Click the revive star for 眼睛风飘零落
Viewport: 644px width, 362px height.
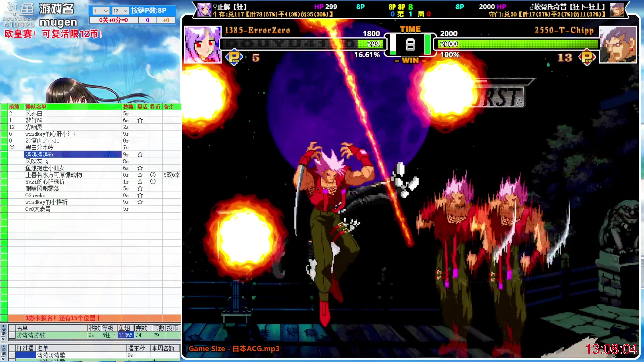[x=140, y=189]
